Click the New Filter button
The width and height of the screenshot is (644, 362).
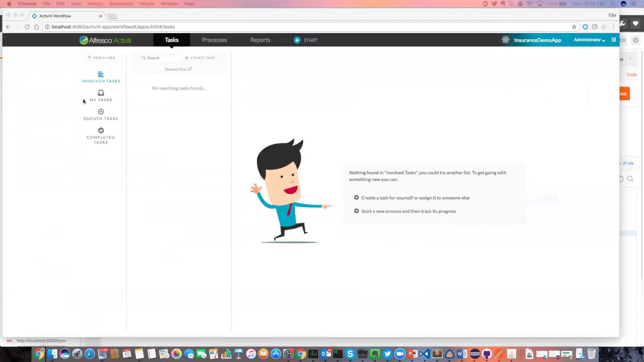pos(101,58)
